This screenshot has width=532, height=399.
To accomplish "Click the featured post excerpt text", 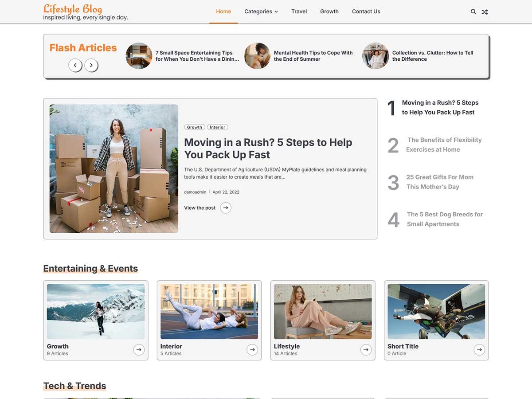I will coord(275,173).
